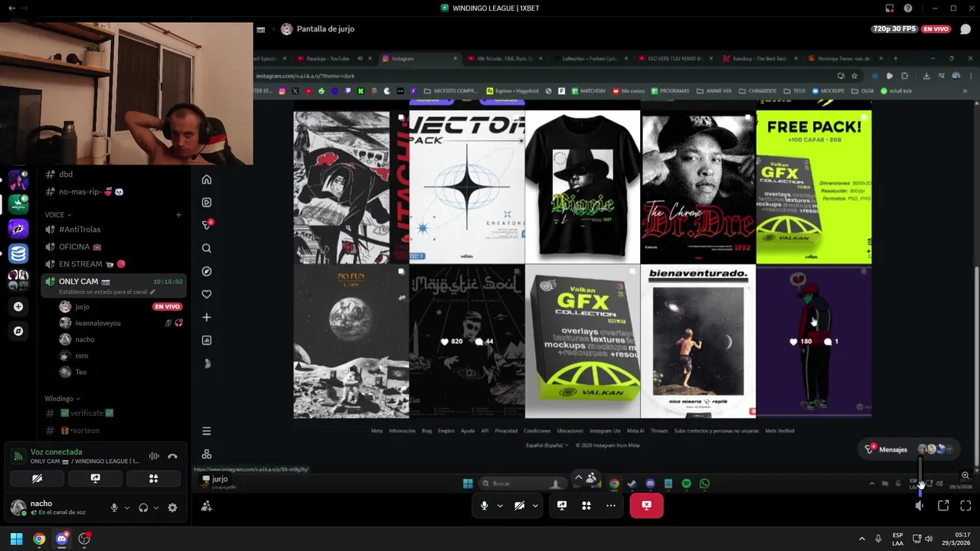Open the bienaventurado post thumbnail
980x551 pixels.
697,341
